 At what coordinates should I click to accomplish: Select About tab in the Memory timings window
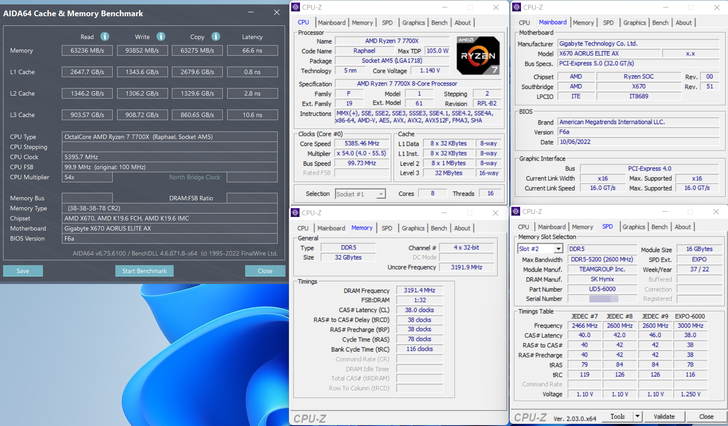coord(463,227)
